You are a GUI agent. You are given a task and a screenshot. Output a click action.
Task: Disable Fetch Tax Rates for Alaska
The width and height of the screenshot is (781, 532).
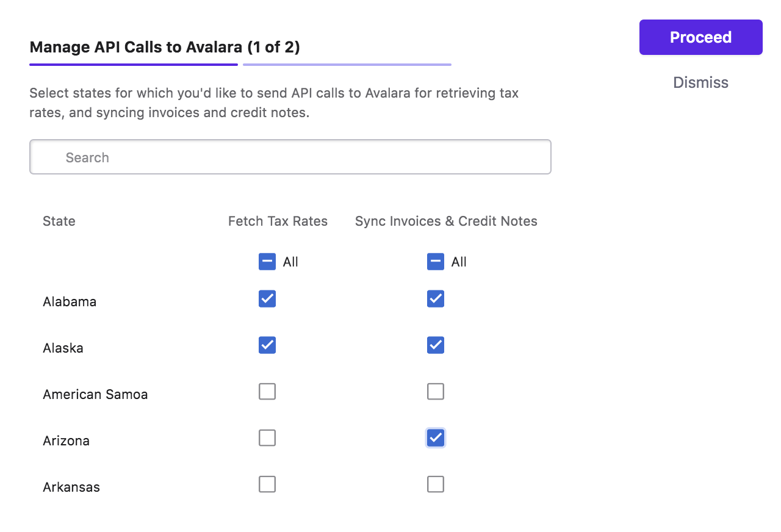267,345
